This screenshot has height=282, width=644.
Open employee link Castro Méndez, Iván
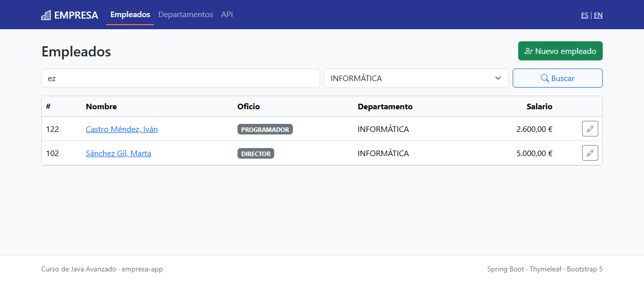point(122,129)
